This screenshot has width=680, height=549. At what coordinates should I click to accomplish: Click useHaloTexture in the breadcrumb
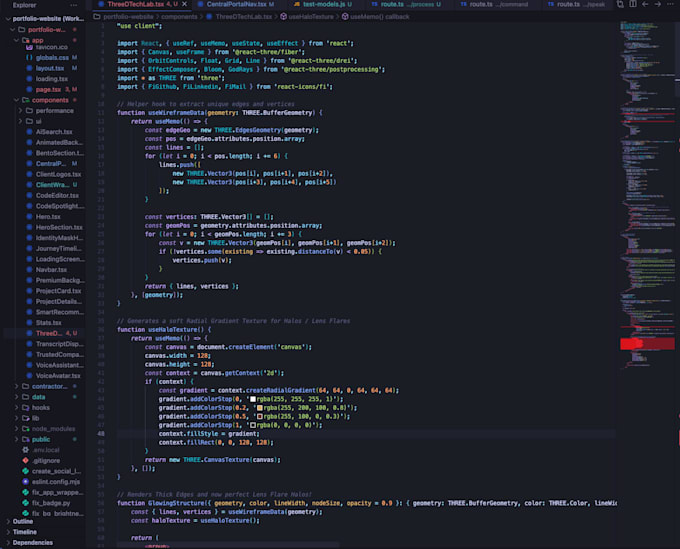311,16
